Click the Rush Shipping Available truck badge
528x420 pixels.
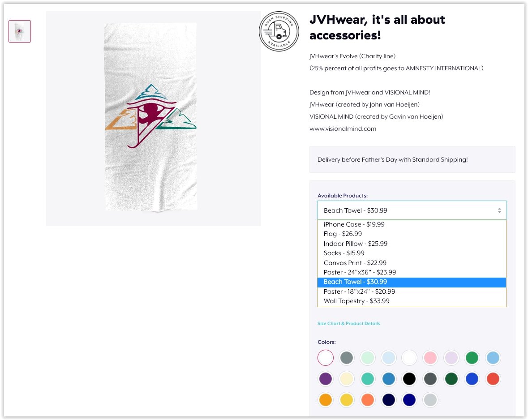(279, 31)
